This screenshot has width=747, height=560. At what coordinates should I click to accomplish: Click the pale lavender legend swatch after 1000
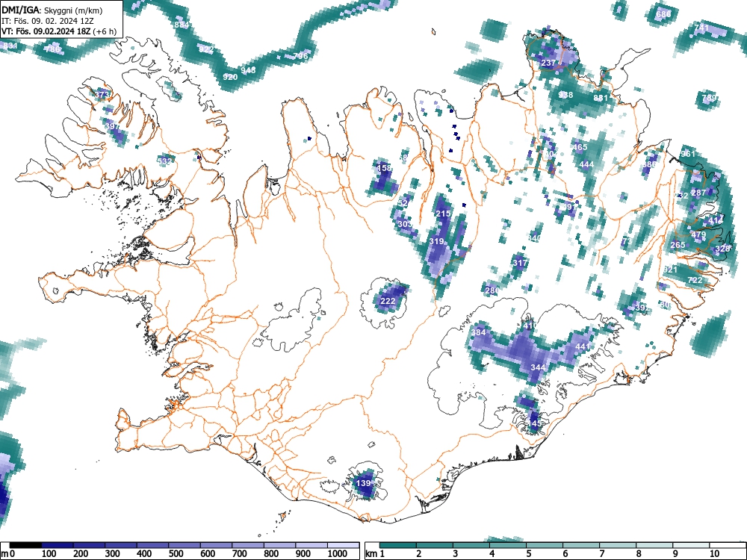pos(343,545)
